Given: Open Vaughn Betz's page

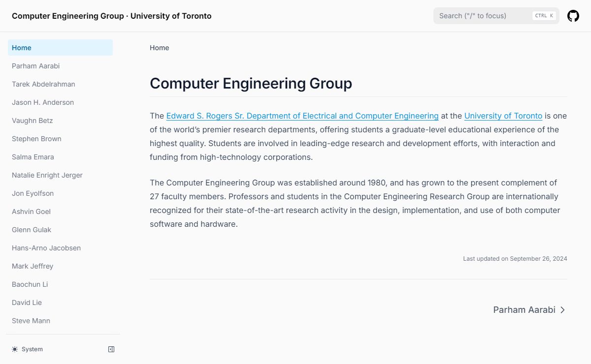Looking at the screenshot, I should pyautogui.click(x=60, y=121).
